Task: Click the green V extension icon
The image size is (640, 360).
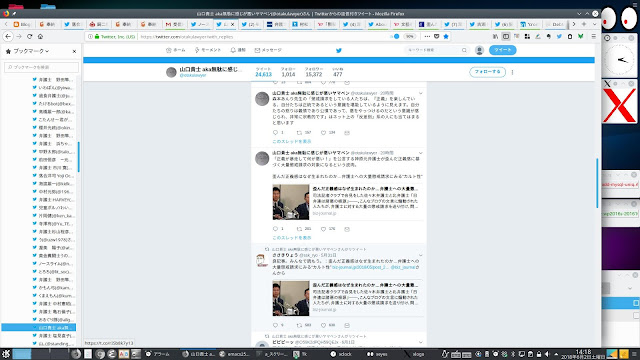Action: click(x=580, y=36)
